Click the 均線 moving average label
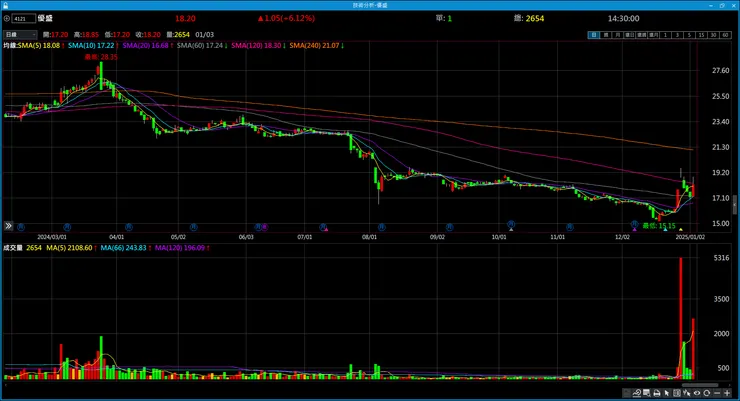Screen dimensions: 740x401 pyautogui.click(x=10, y=45)
